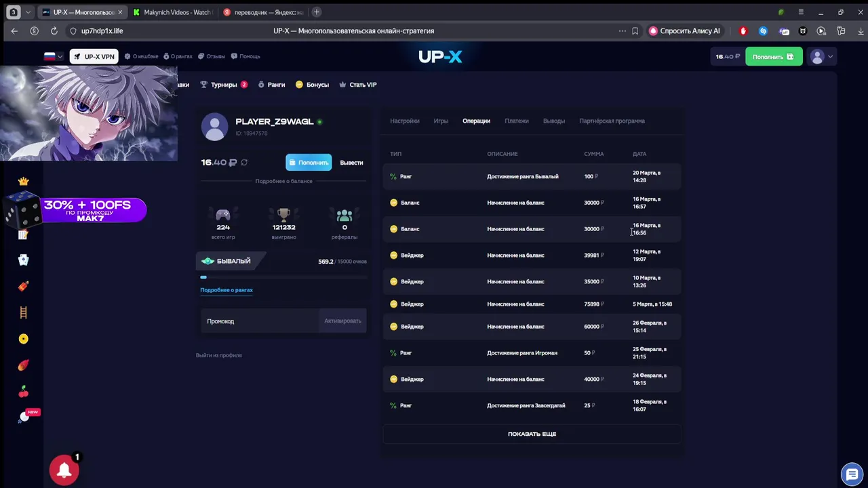Switch to the Настройки tab
This screenshot has width=868, height=488.
[405, 121]
